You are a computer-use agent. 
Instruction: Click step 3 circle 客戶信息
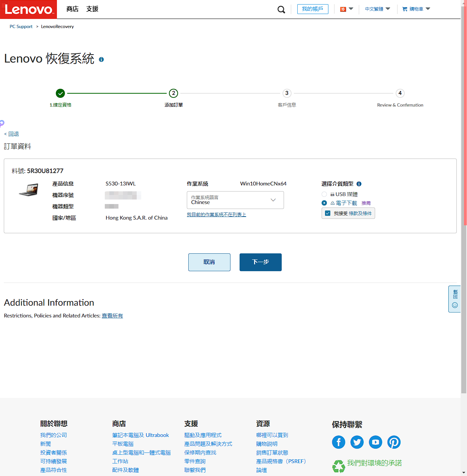point(287,93)
